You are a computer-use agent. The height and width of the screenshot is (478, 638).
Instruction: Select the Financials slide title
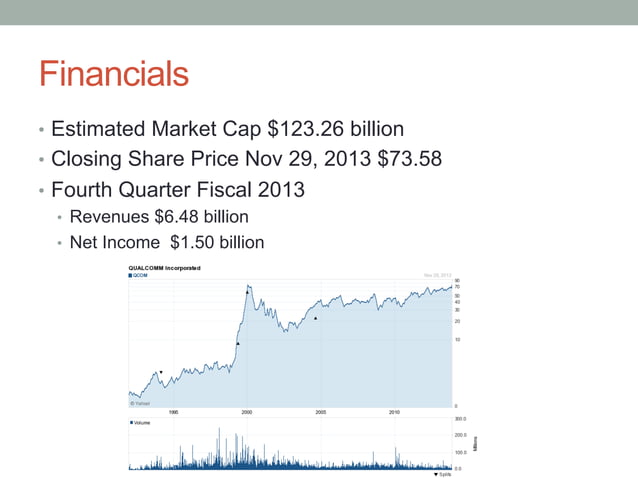coord(112,74)
